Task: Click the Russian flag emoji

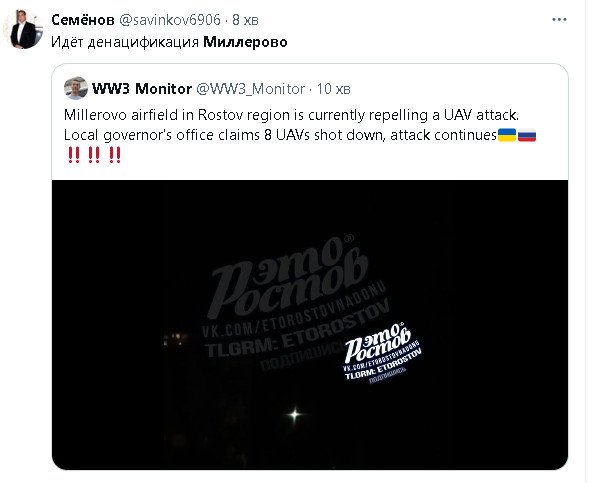Action: click(527, 135)
